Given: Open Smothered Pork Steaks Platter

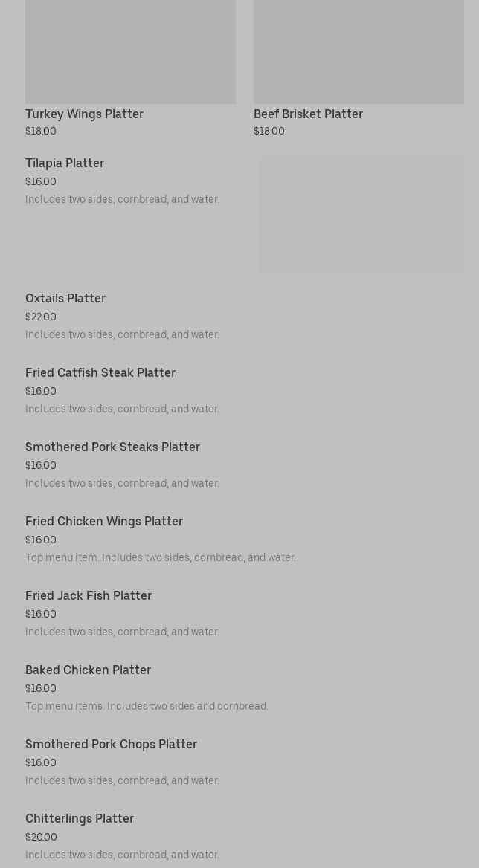Looking at the screenshot, I should coord(112,447).
